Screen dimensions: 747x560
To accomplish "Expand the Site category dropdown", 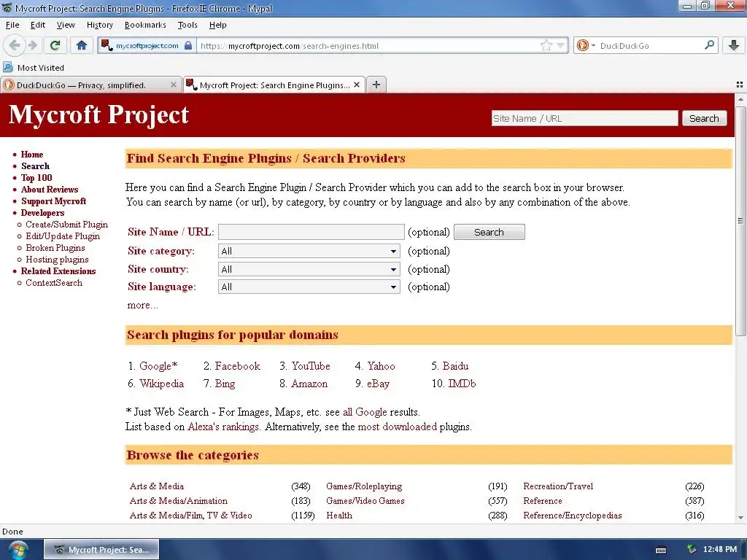I will point(309,251).
